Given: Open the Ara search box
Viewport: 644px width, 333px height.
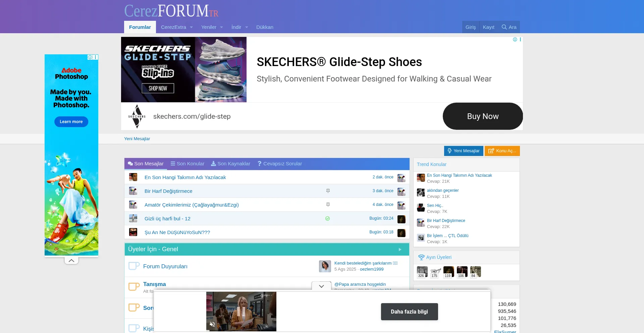Looking at the screenshot, I should coord(509,27).
